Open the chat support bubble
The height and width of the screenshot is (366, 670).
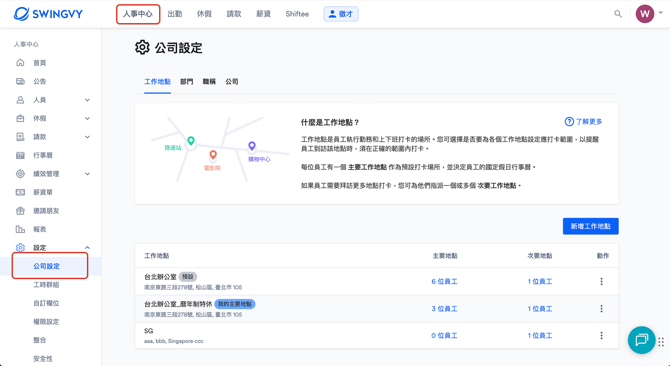pyautogui.click(x=641, y=340)
